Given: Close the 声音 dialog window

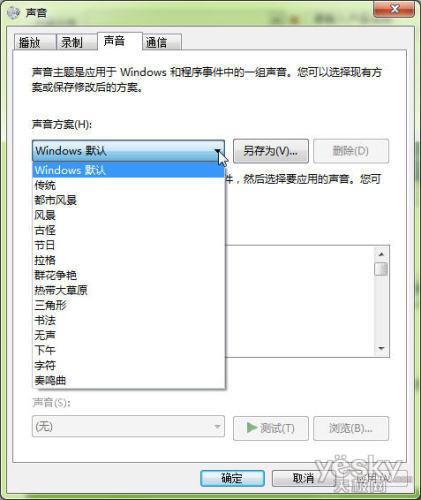Looking at the screenshot, I should [394, 9].
